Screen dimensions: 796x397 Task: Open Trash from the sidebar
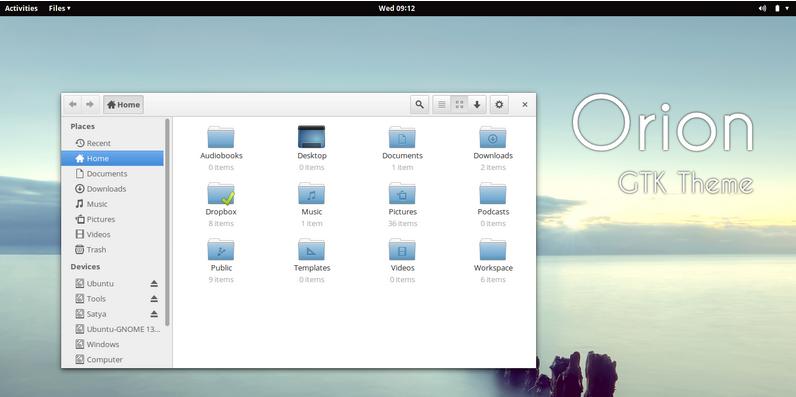(112, 250)
